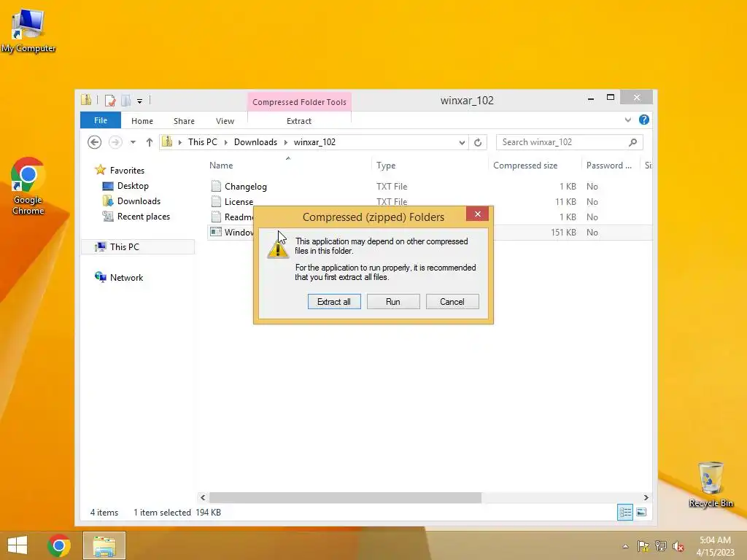Switch to Details view icon in status bar

click(x=625, y=513)
